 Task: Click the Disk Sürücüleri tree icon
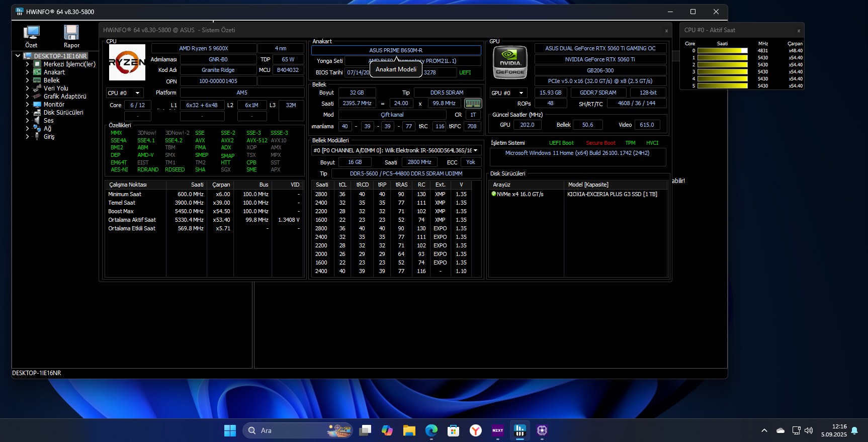point(37,113)
